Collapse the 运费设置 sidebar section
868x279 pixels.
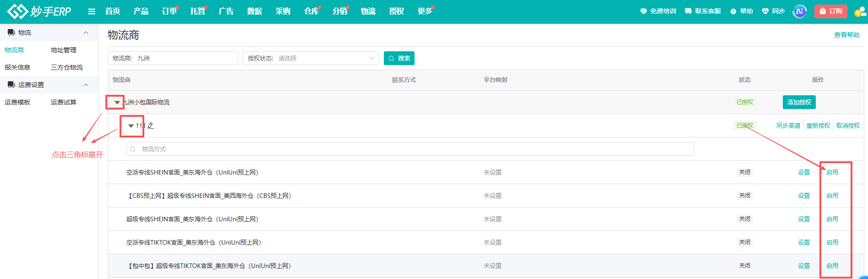tap(86, 85)
